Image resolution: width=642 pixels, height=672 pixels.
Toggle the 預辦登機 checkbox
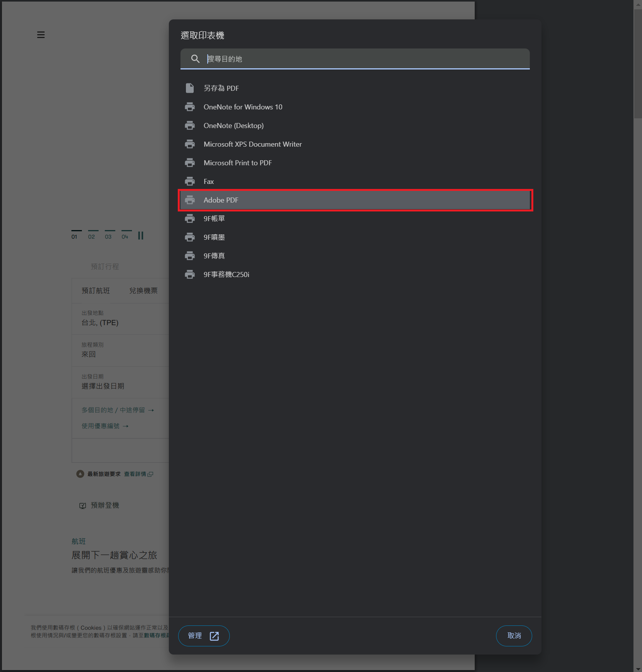[x=83, y=505]
